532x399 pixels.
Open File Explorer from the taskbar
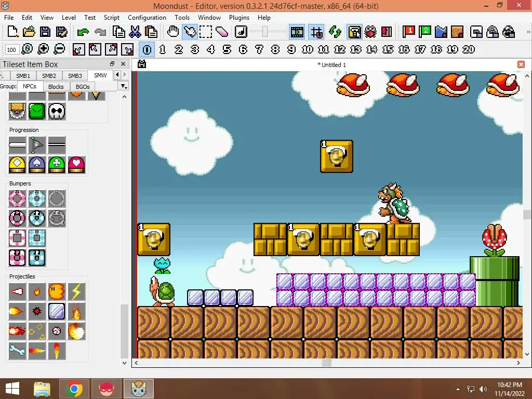coord(42,389)
